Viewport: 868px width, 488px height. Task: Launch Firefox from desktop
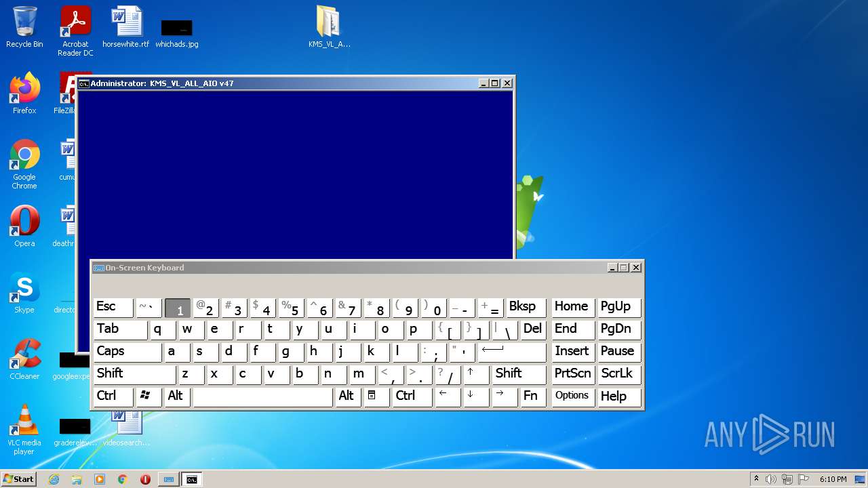tap(24, 94)
